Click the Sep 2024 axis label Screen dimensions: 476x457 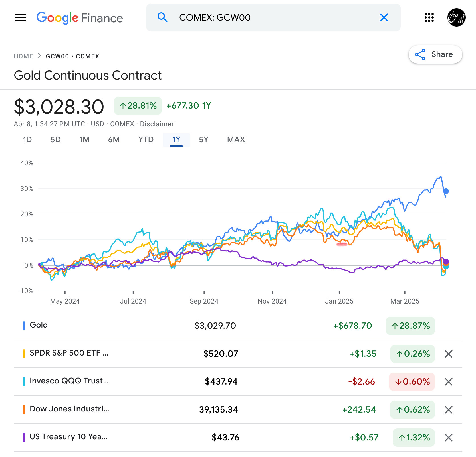(x=204, y=301)
